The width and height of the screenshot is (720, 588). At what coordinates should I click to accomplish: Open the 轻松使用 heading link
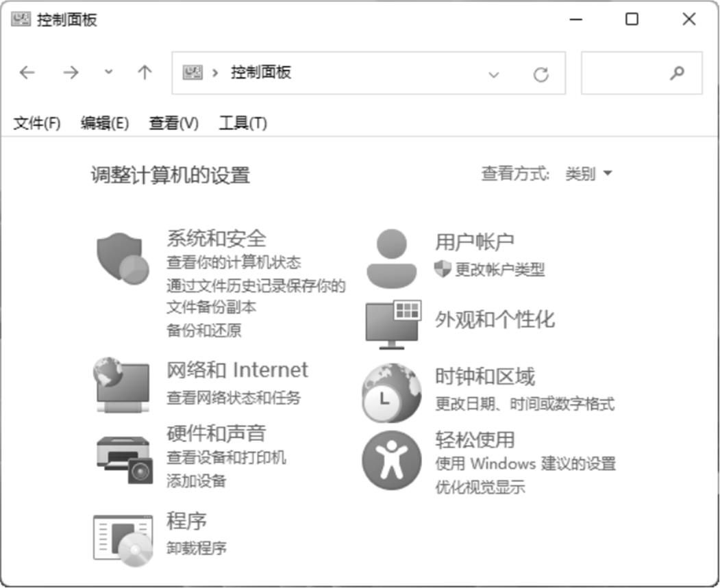pyautogui.click(x=475, y=440)
